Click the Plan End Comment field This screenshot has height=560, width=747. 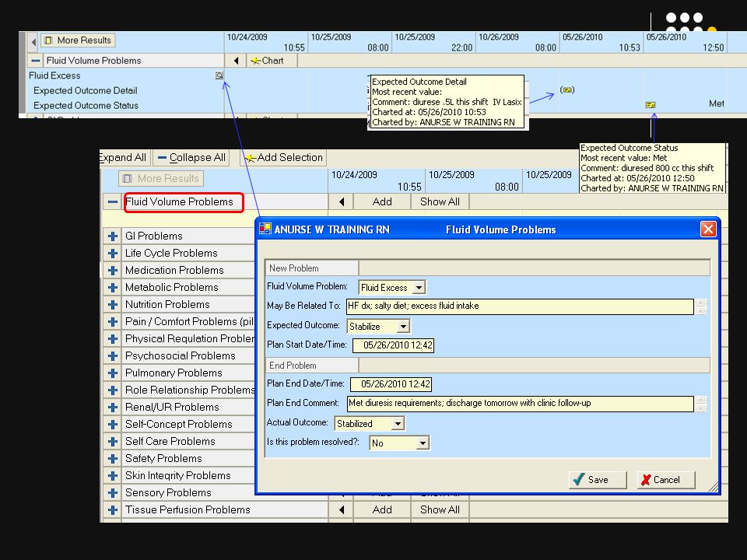[521, 404]
